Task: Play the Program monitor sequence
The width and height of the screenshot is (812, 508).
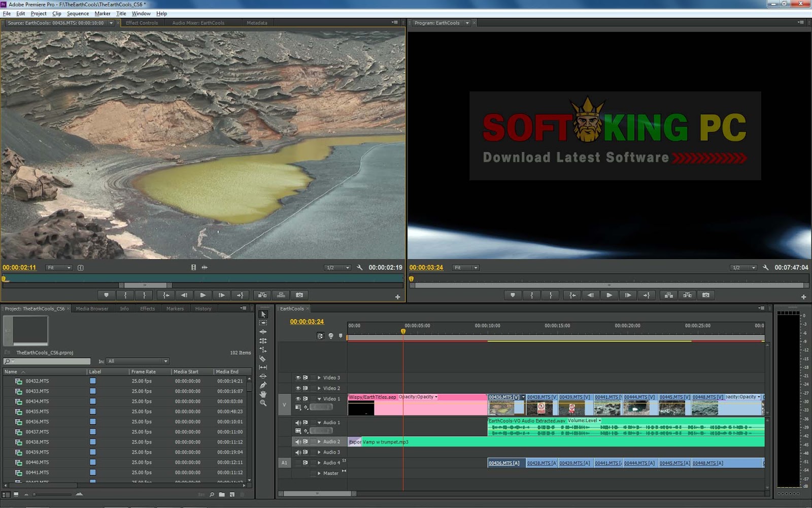Action: (610, 295)
